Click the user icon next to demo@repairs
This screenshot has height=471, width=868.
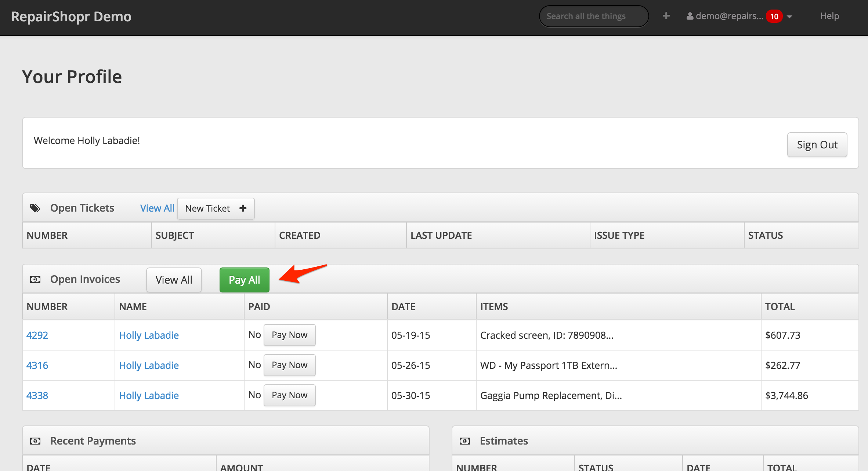690,16
